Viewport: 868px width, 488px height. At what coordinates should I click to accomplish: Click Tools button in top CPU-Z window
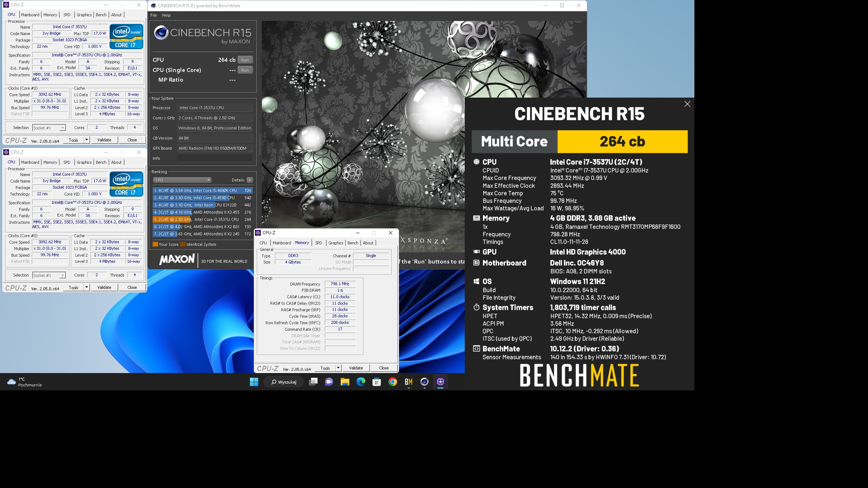74,140
